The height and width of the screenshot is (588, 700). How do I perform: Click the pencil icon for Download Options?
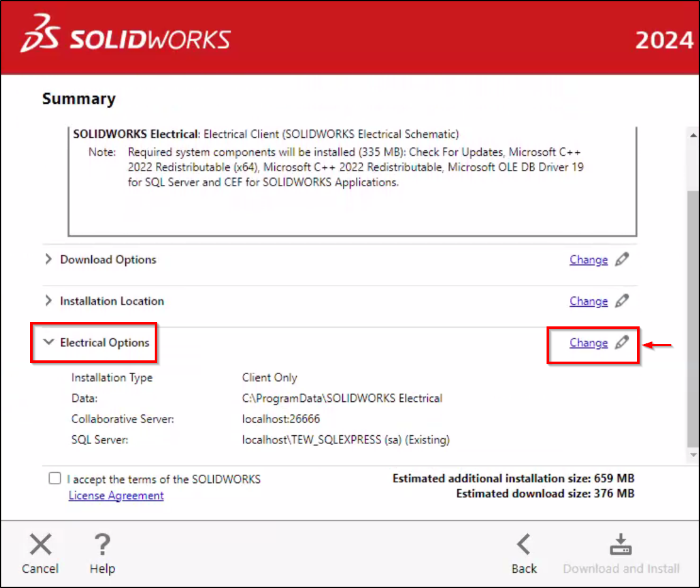pos(622,259)
